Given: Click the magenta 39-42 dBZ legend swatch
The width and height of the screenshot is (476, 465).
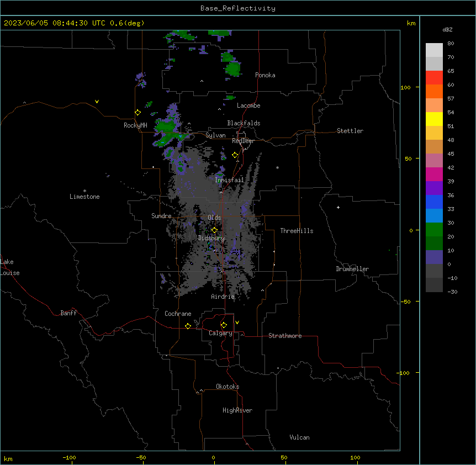Looking at the screenshot, I should coord(434,174).
